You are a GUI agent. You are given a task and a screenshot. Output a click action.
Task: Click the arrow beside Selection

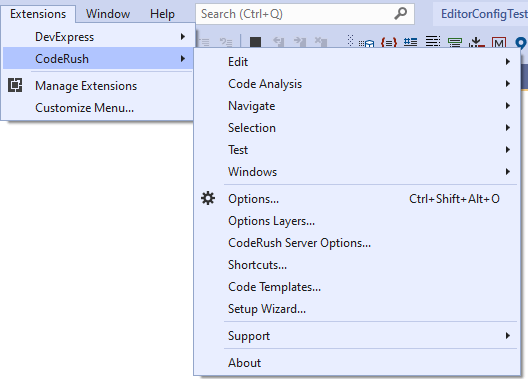[508, 128]
